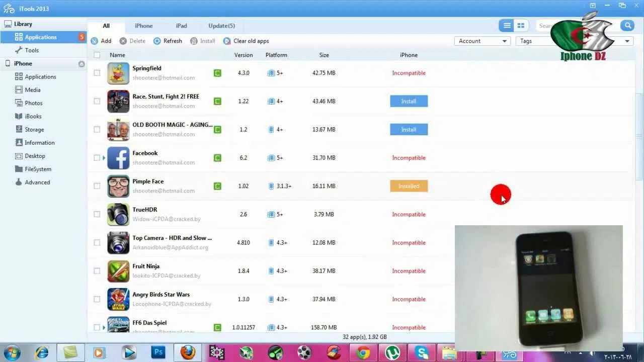Open uTorrent from the taskbar
This screenshot has height=362, width=644.
(392, 352)
